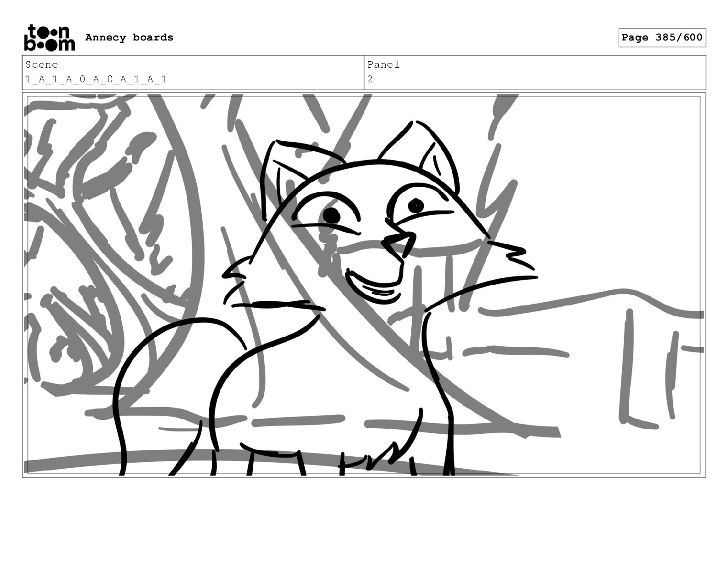Click the 'Page 385/600' page indicator

pyautogui.click(x=662, y=38)
